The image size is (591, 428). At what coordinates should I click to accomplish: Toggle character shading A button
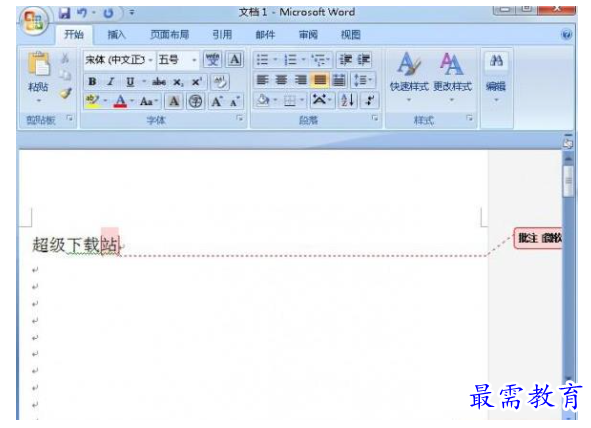click(x=173, y=101)
